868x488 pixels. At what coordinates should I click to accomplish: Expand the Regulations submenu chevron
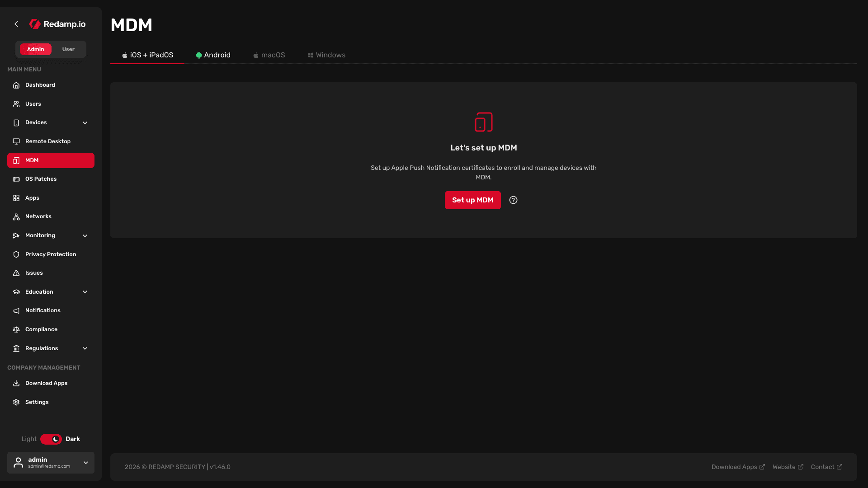pyautogui.click(x=85, y=348)
